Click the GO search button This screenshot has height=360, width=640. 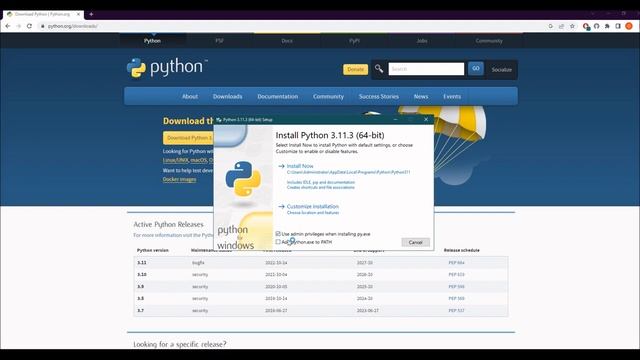tap(476, 69)
